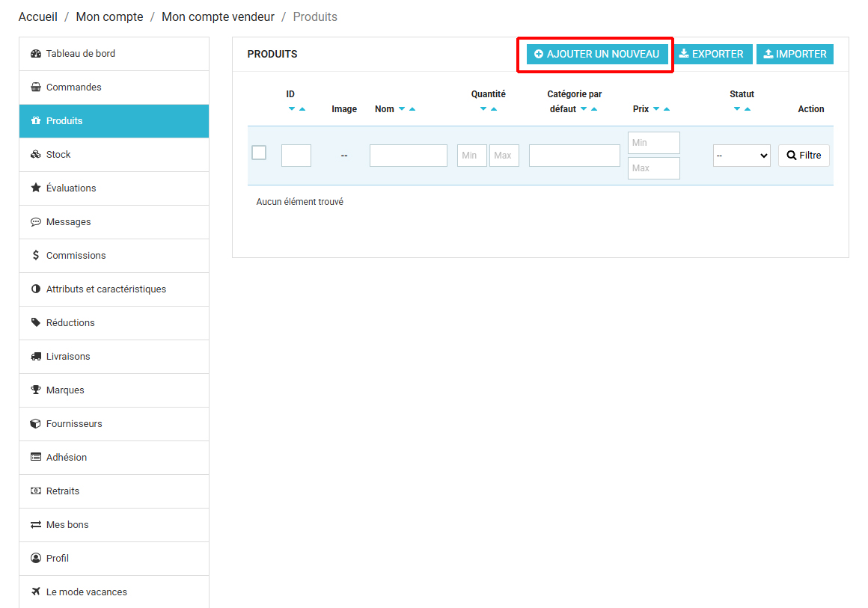868x608 pixels.
Task: Click the Messages speech bubble icon
Action: 36,222
